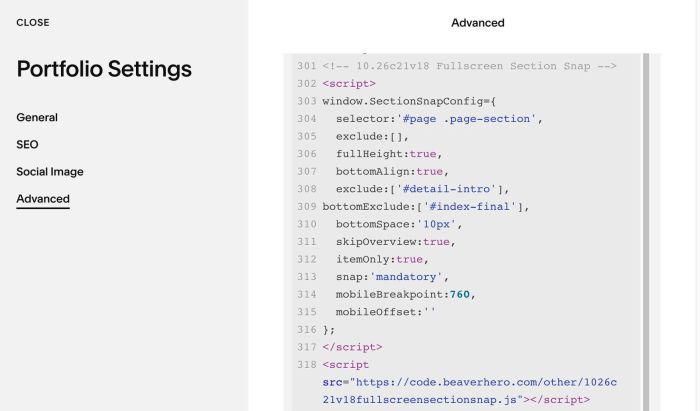Click the fullHeight:true line
700x411 pixels.
point(389,154)
